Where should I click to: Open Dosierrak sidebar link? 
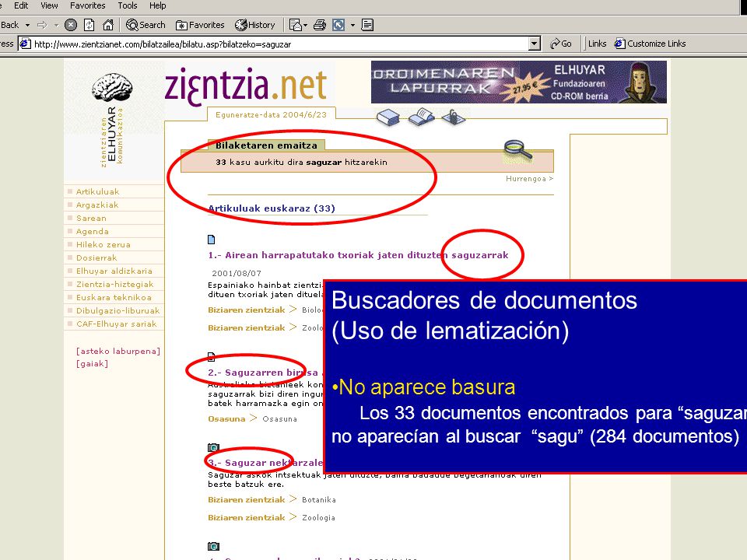96,257
